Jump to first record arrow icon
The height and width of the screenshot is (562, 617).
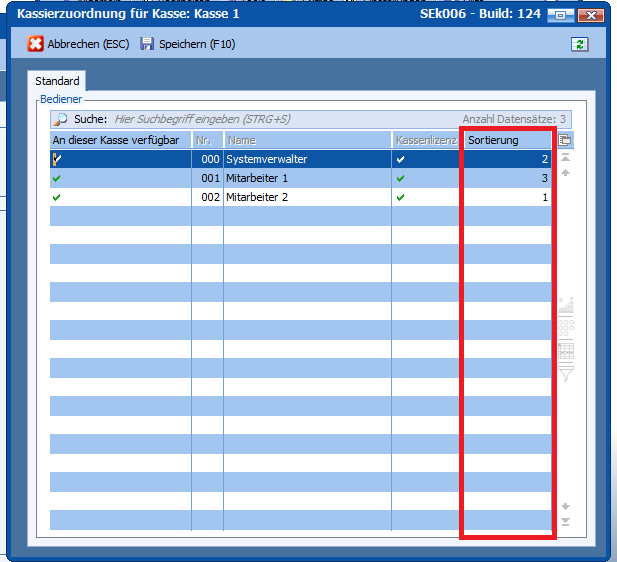tap(566, 158)
